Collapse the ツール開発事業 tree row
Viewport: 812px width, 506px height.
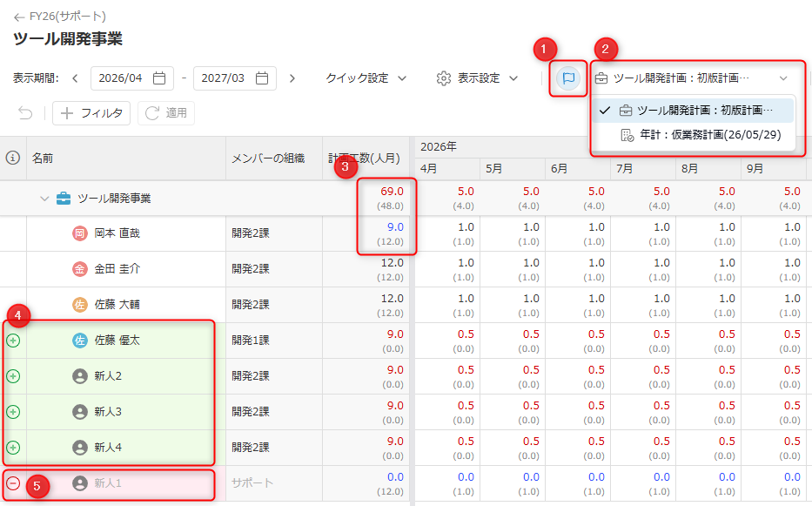pos(44,198)
